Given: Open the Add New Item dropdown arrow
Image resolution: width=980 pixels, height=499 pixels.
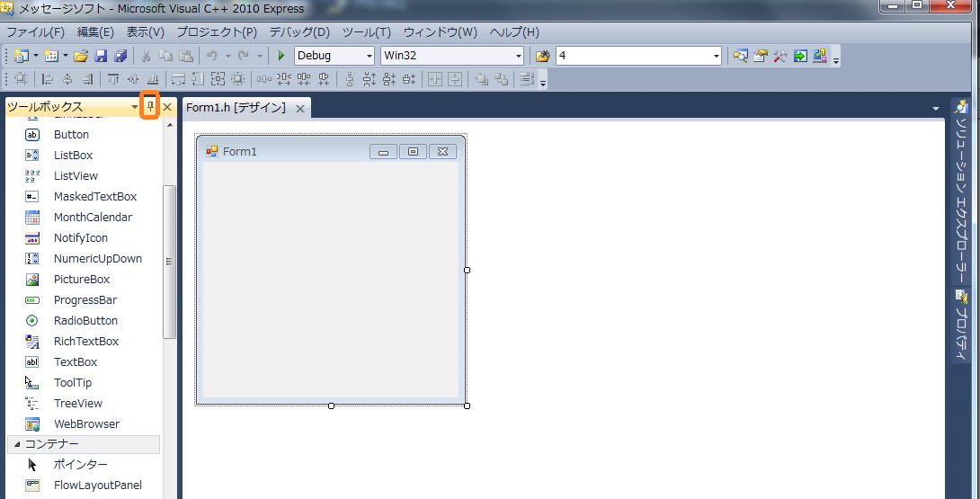Looking at the screenshot, I should [x=65, y=56].
